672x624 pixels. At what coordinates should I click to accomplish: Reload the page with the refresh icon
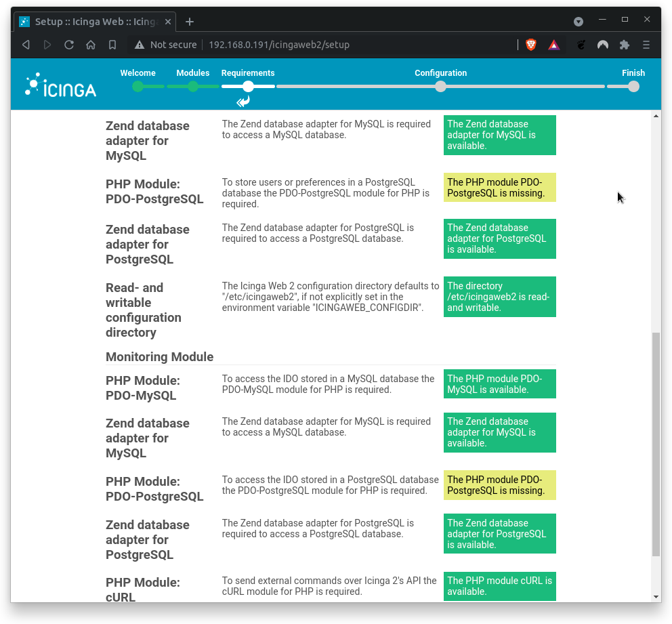[69, 45]
